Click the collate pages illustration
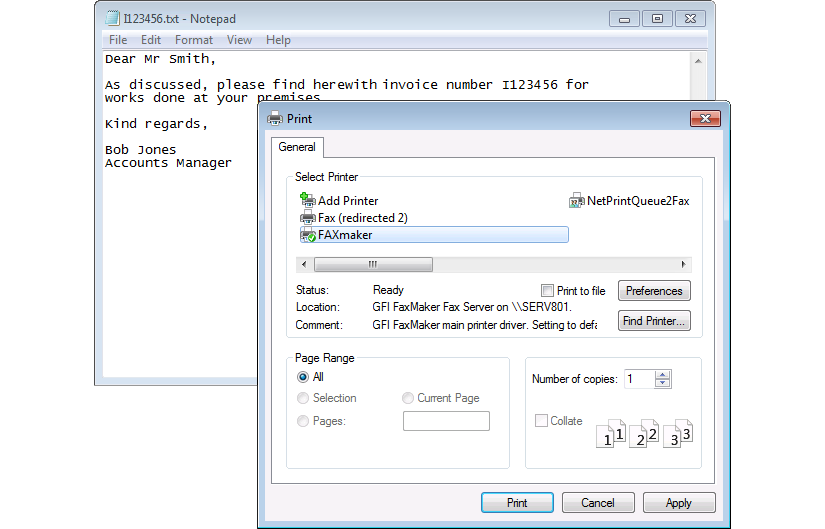825x529 pixels. click(x=644, y=433)
